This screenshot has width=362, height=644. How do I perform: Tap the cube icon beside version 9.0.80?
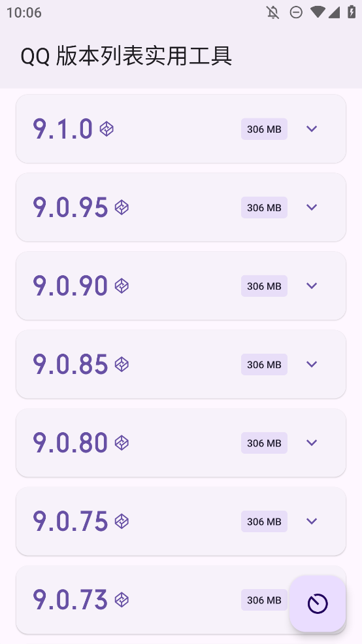[122, 443]
